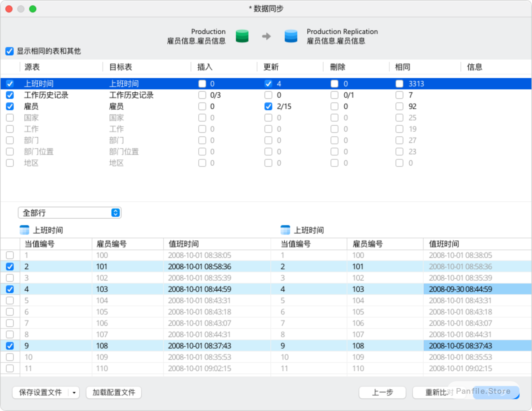Select the 工作历史记录 source table name
This screenshot has width=532, height=411.
[x=46, y=95]
